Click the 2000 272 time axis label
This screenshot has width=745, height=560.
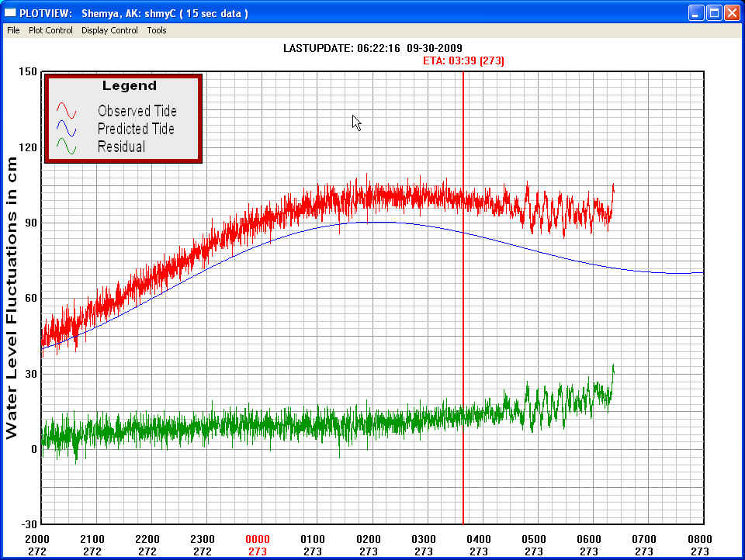[x=37, y=545]
